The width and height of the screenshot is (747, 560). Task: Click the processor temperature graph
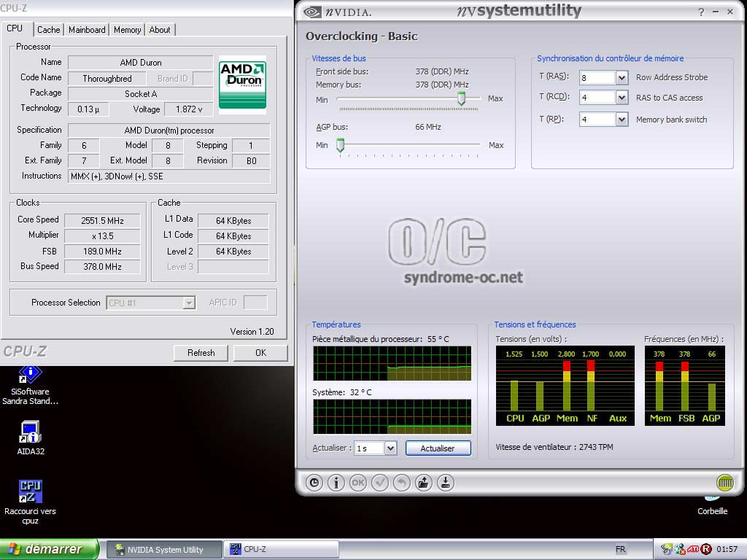[392, 363]
